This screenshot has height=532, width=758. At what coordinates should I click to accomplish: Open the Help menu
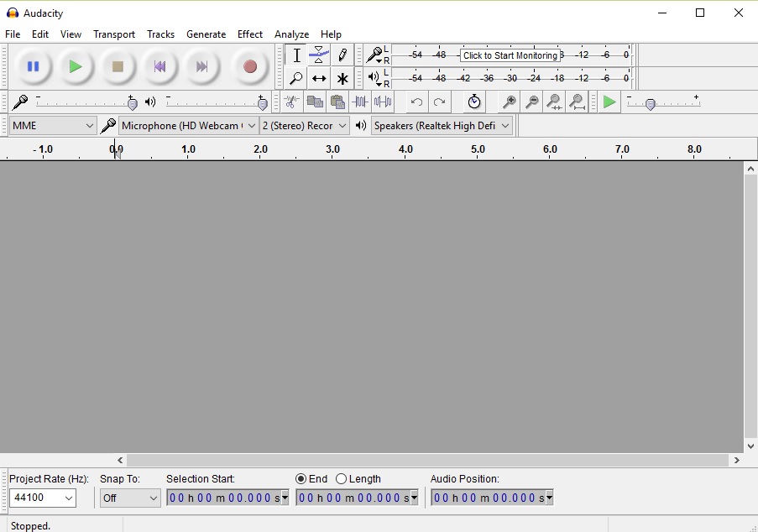(x=331, y=34)
